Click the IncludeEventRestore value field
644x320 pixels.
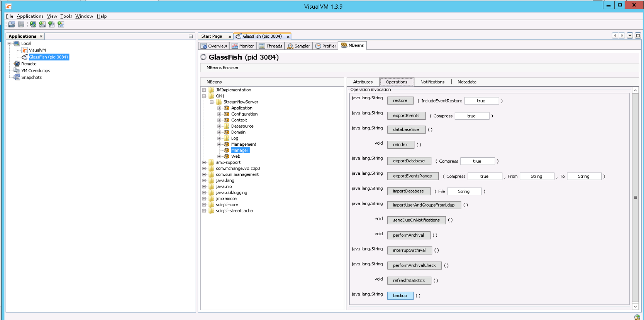coord(482,101)
